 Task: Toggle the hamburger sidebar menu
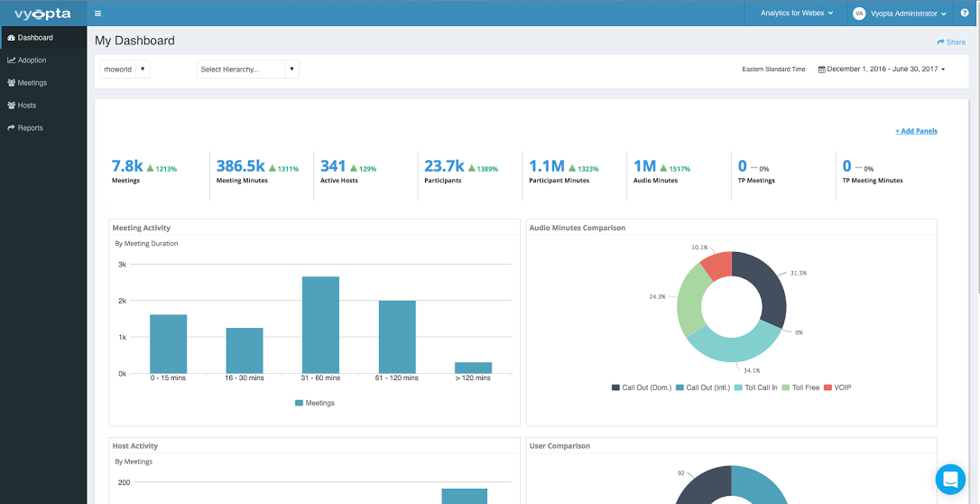pos(98,14)
